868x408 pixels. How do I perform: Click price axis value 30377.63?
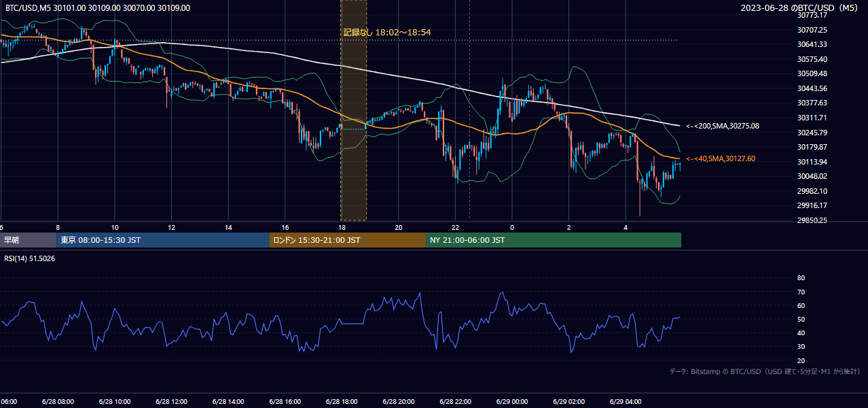(812, 103)
